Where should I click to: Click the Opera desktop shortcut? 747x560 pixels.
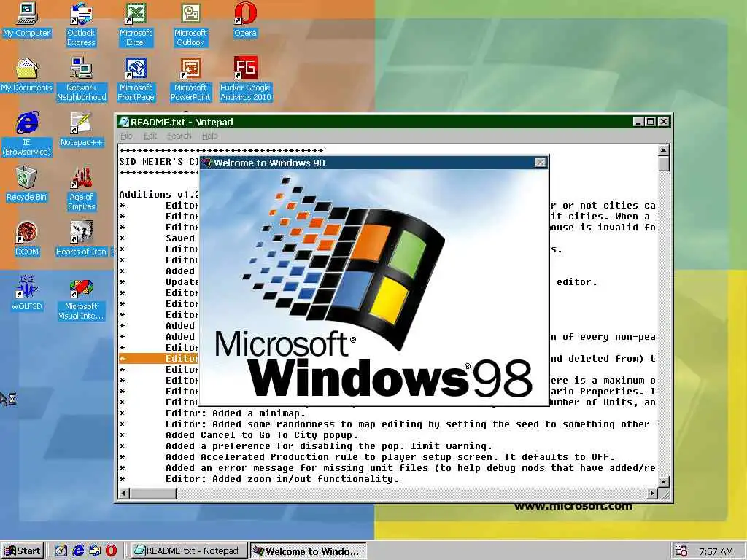point(245,20)
